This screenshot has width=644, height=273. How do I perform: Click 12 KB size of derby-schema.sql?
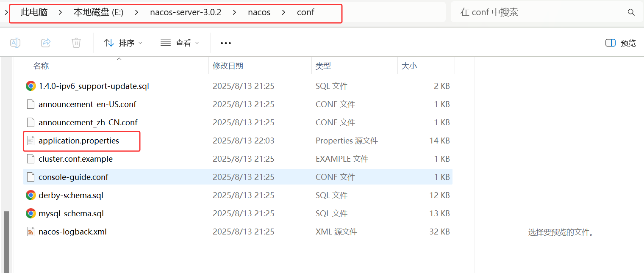pyautogui.click(x=439, y=195)
